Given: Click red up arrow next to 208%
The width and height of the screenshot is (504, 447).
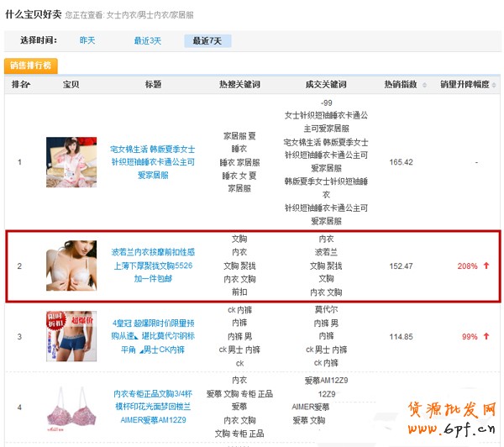Looking at the screenshot, I should pyautogui.click(x=486, y=266).
